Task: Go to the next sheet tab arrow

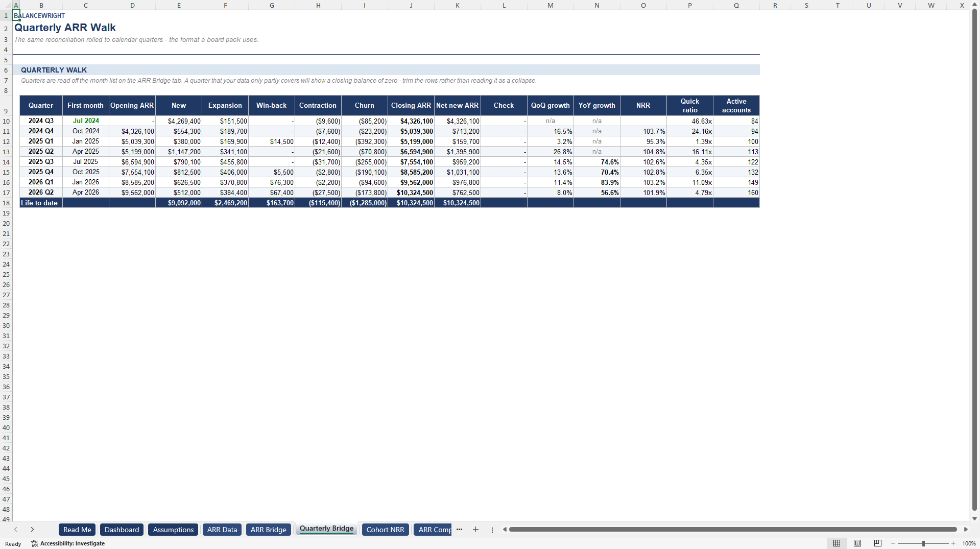Action: [32, 530]
